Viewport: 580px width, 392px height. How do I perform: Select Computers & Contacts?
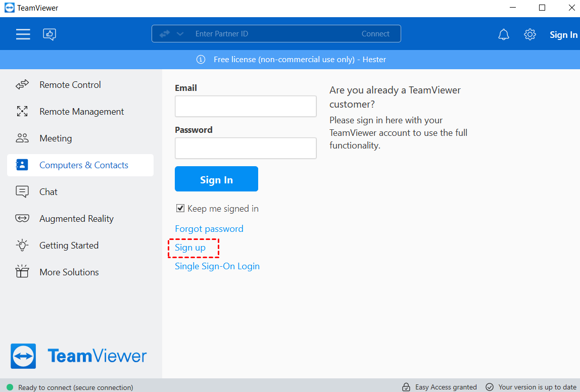[x=83, y=165]
